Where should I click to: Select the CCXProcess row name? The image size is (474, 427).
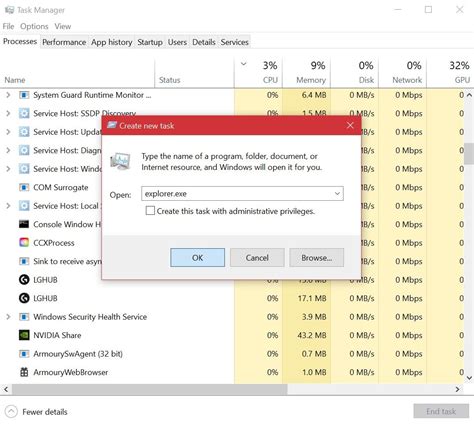point(54,243)
